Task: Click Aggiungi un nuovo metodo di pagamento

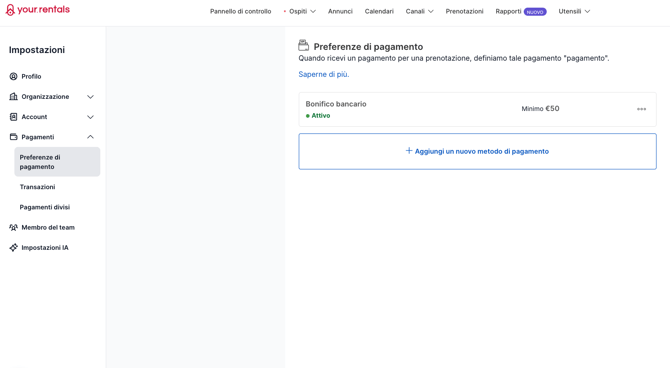Action: click(x=477, y=151)
